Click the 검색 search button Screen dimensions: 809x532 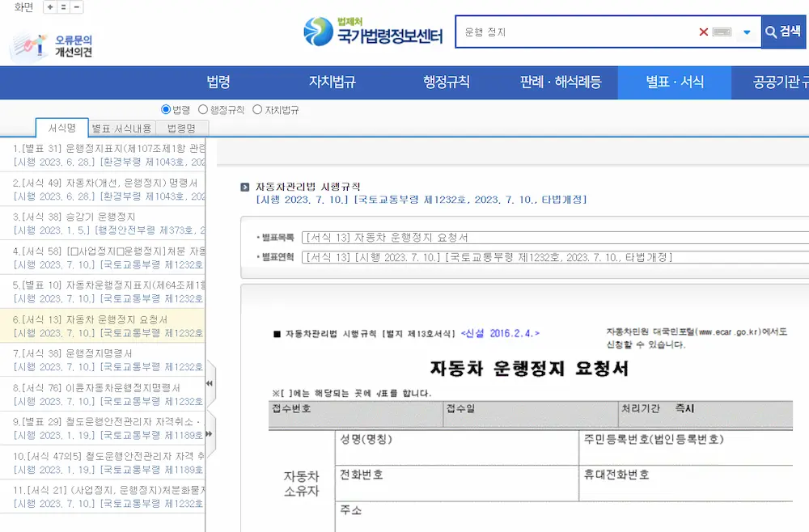click(x=783, y=32)
